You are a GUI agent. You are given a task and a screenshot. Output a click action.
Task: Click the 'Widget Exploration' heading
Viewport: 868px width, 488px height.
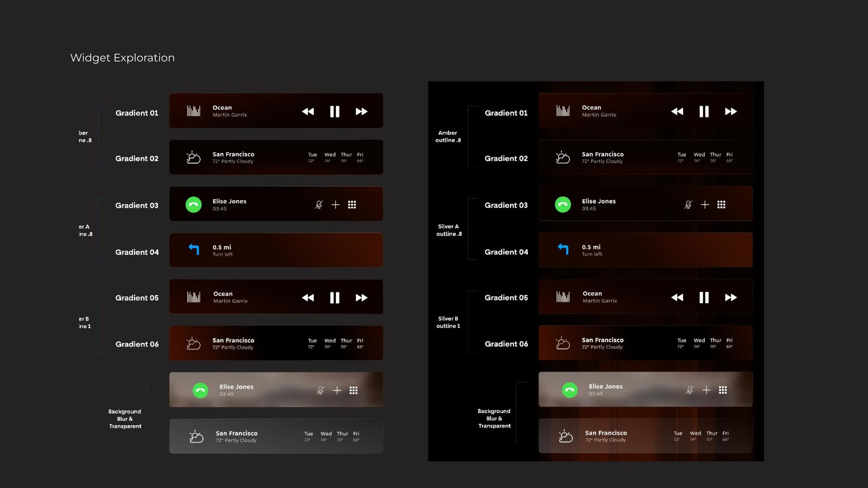coord(122,58)
